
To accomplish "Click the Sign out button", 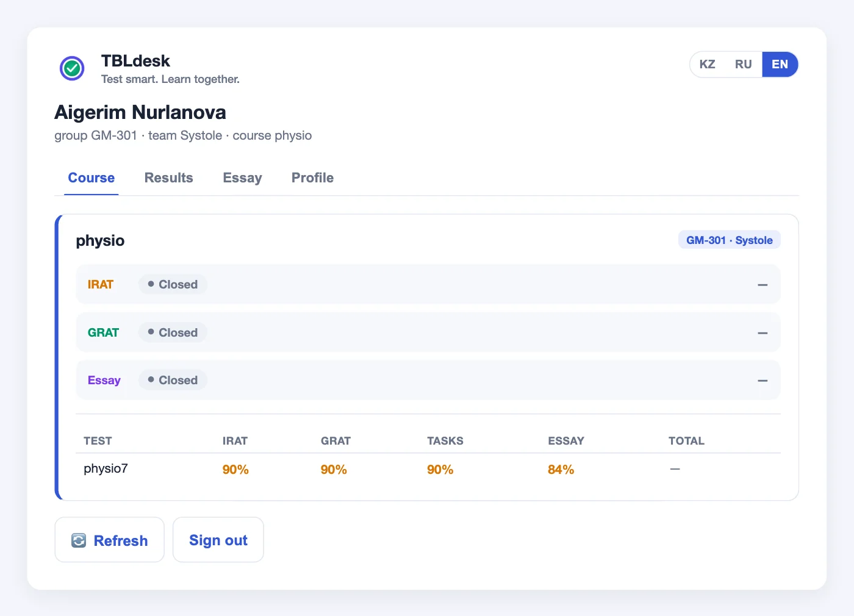I will point(218,540).
